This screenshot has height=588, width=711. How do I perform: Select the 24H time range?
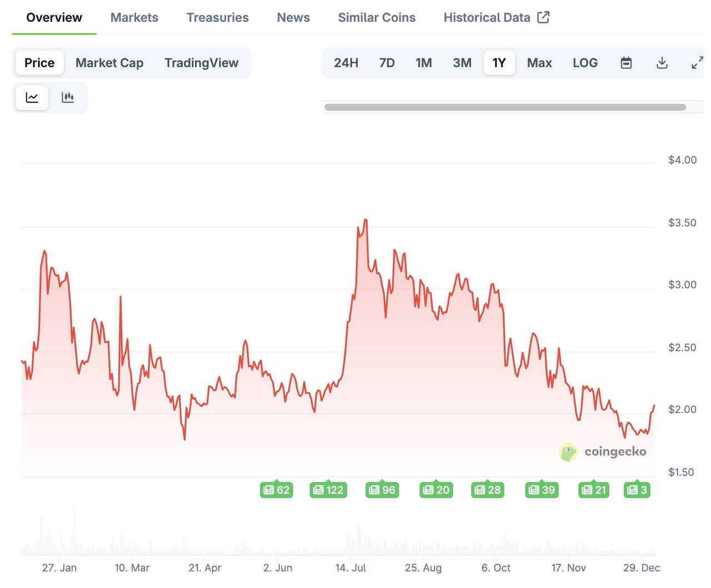(x=346, y=63)
